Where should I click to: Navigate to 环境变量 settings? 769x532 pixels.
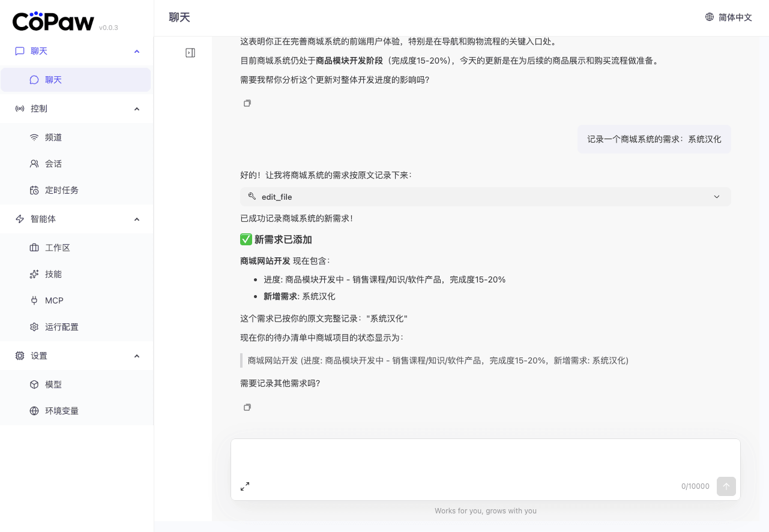point(61,411)
